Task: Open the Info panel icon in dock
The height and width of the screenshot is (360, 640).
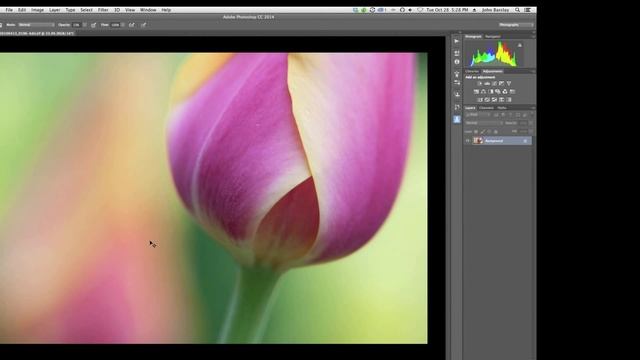Action: tap(457, 62)
